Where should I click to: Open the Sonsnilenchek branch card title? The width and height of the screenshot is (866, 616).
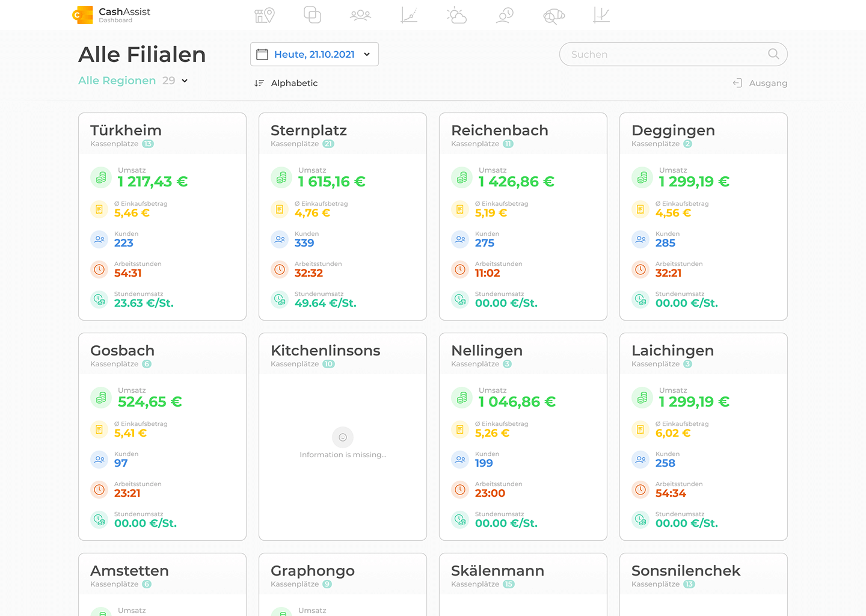[686, 571]
